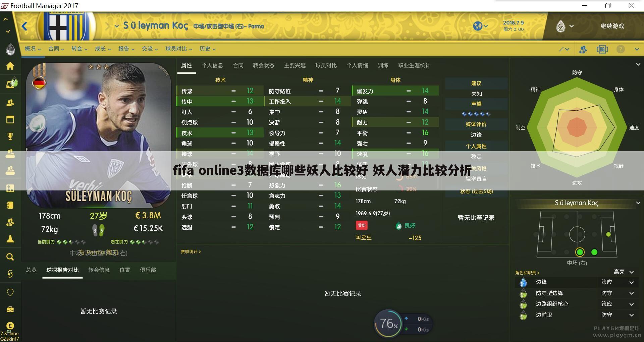Image resolution: width=644 pixels, height=342 pixels.
Task: Open the magnifier search sidebar icon
Action: (x=10, y=257)
